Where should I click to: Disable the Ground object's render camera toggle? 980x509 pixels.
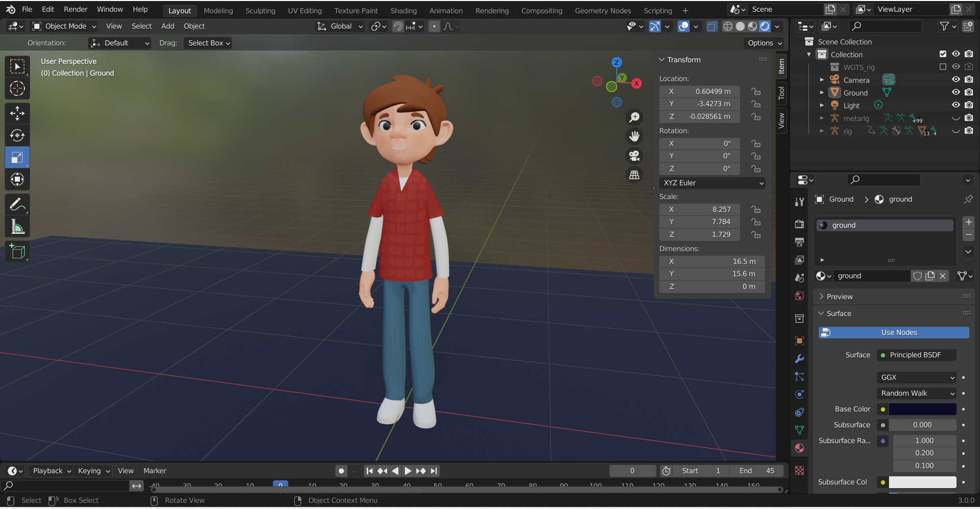pyautogui.click(x=969, y=92)
